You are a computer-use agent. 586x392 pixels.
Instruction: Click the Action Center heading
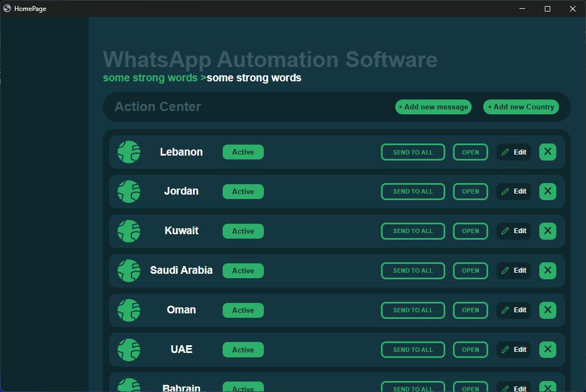click(158, 107)
